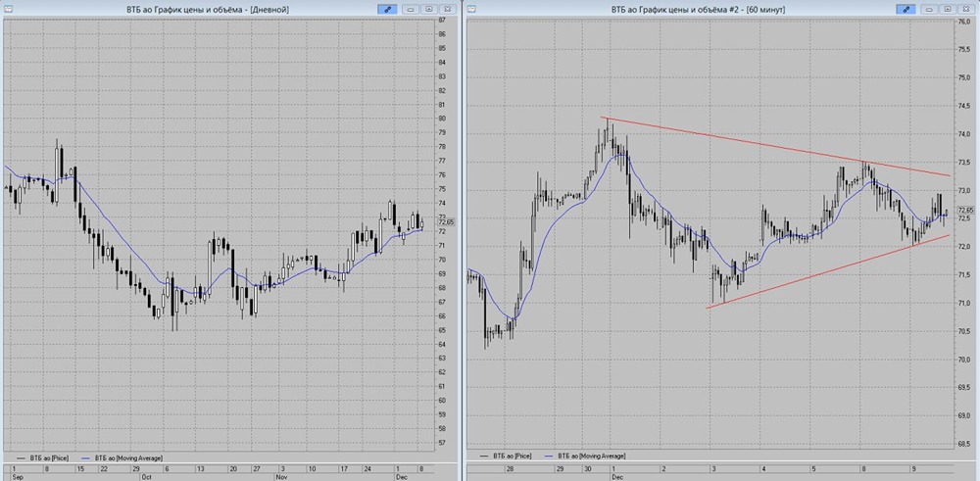Click the 65 price level on the daily chart scale

[x=443, y=330]
